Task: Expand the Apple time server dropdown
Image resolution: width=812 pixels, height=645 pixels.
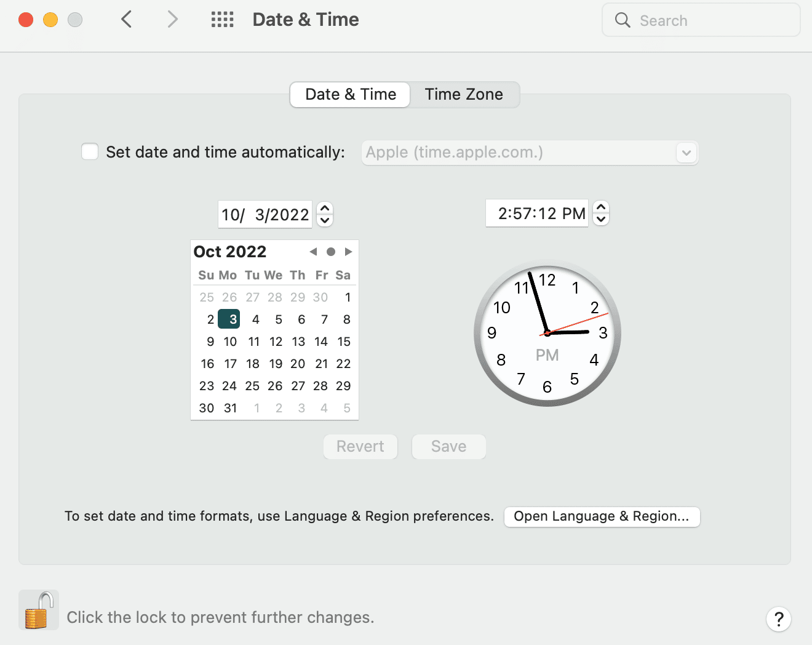Action: pos(686,153)
